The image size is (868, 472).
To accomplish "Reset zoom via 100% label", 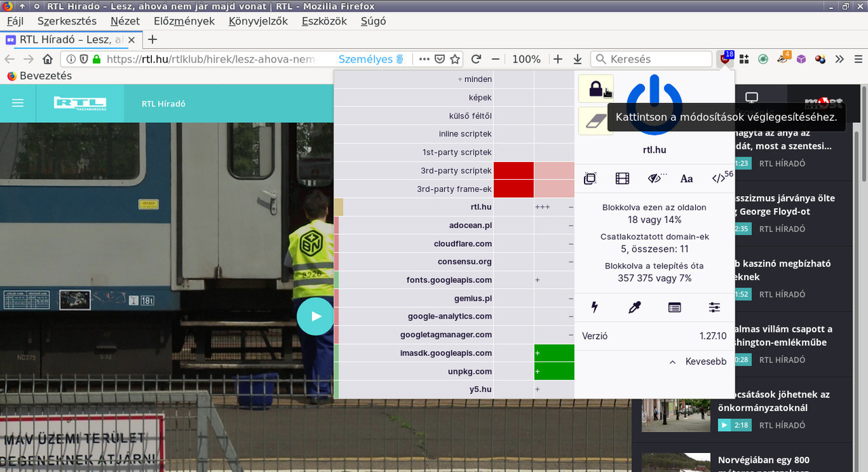I will tap(526, 59).
